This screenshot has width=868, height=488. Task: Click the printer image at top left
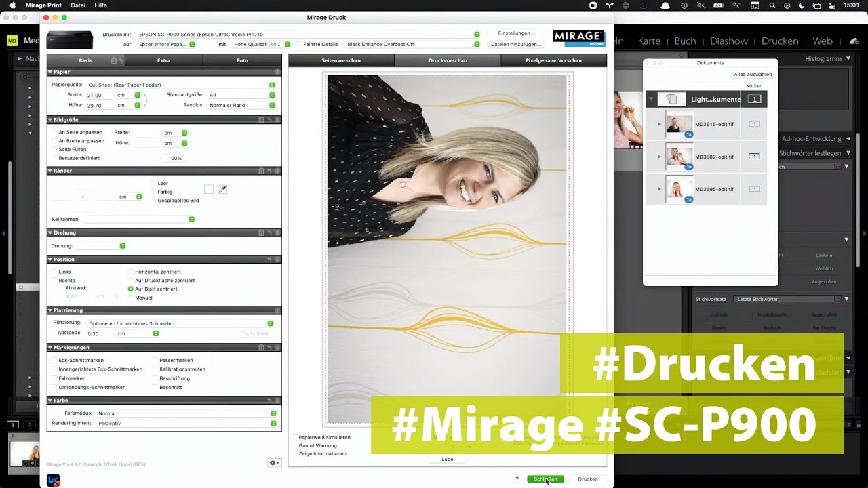click(x=70, y=39)
